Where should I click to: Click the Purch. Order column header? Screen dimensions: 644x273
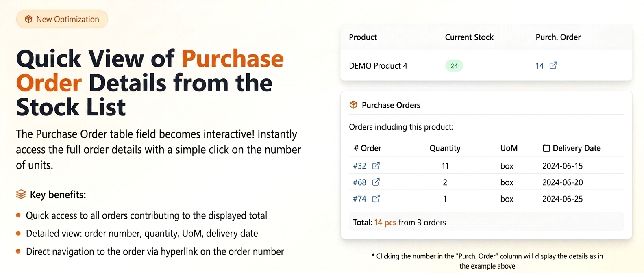click(558, 37)
